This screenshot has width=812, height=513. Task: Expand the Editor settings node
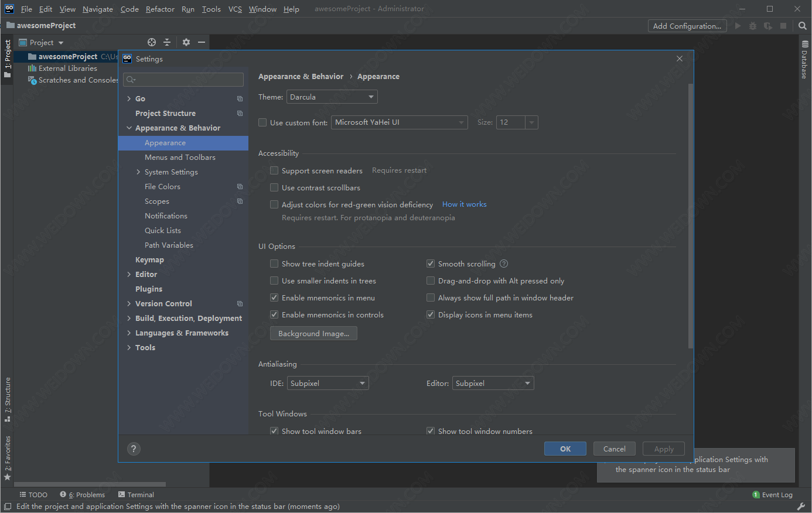[129, 274]
